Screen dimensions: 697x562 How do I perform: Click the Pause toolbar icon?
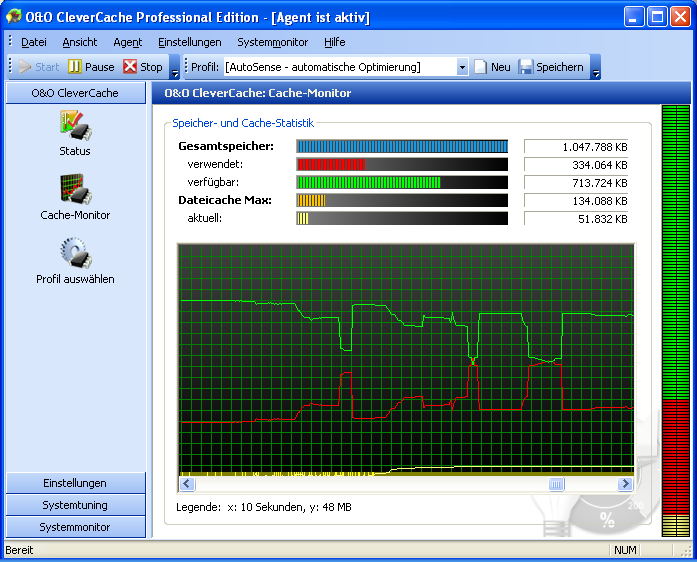click(x=75, y=67)
